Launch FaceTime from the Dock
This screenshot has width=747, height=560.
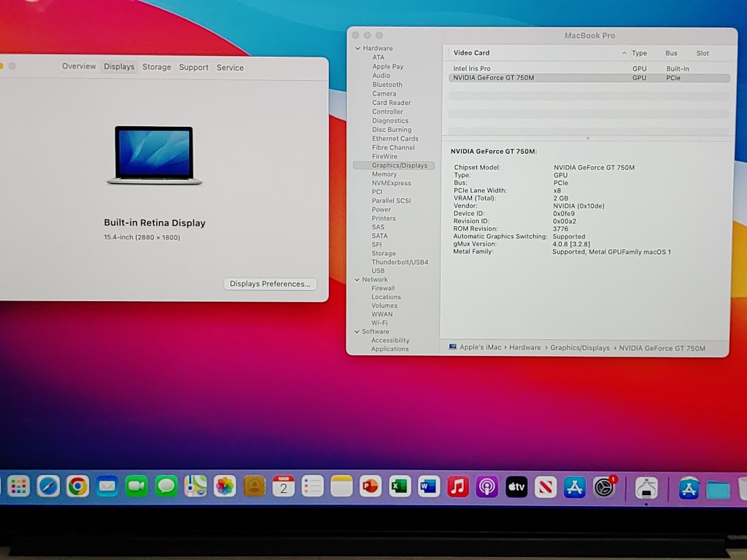coord(136,486)
